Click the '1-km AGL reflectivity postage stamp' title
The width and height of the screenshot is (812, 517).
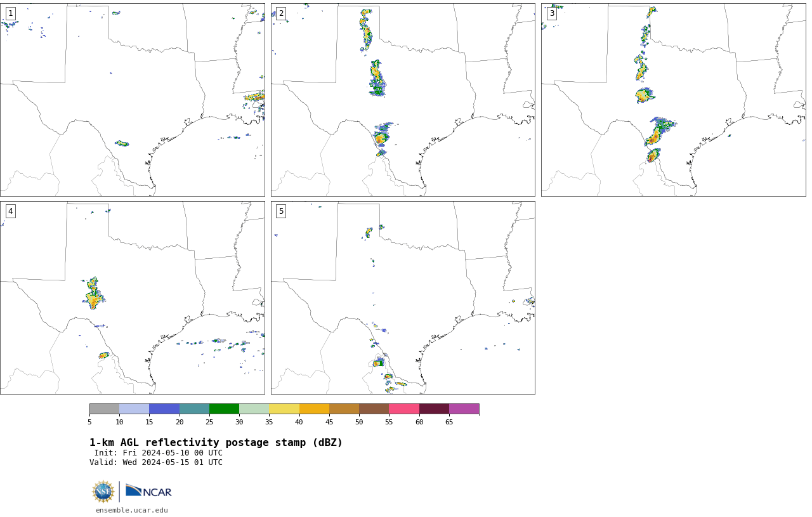point(216,443)
